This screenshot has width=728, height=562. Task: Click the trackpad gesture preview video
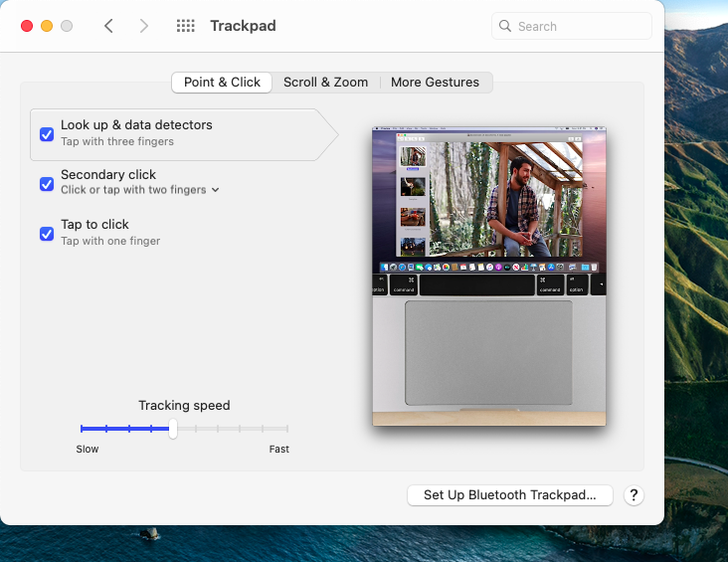(489, 276)
